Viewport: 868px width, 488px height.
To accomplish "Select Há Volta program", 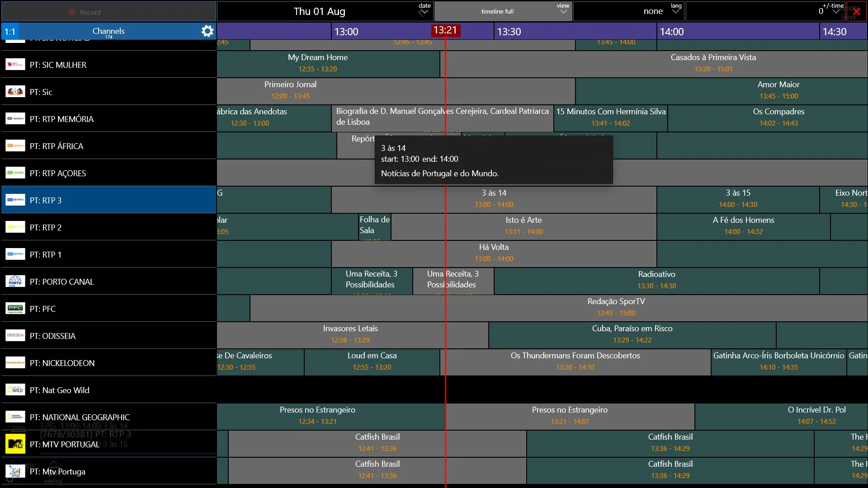I will [x=494, y=253].
